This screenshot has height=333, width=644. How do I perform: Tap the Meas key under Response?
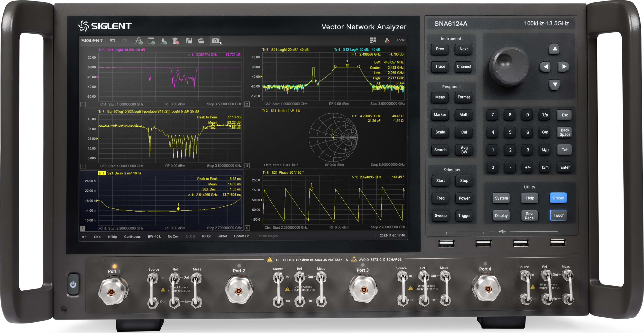coord(440,97)
